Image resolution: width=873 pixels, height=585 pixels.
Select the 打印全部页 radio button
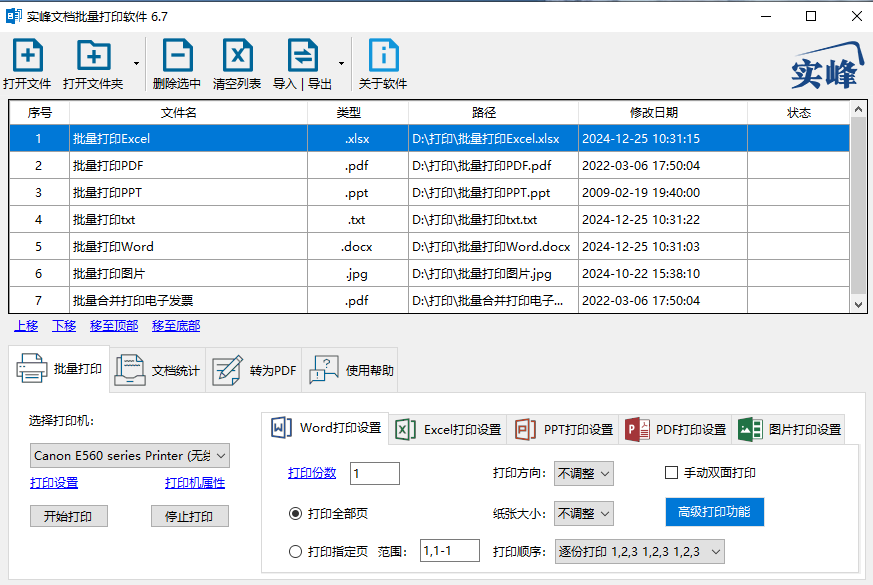pyautogui.click(x=295, y=514)
